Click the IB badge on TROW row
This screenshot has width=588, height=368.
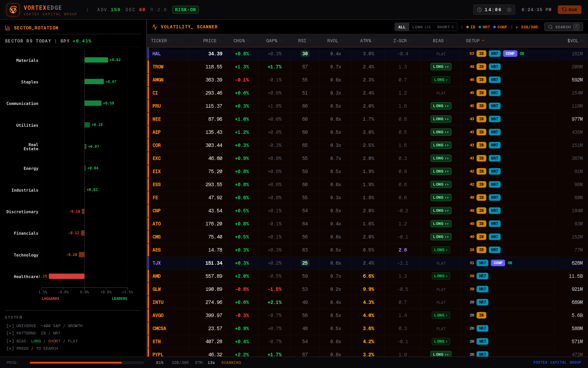481,67
